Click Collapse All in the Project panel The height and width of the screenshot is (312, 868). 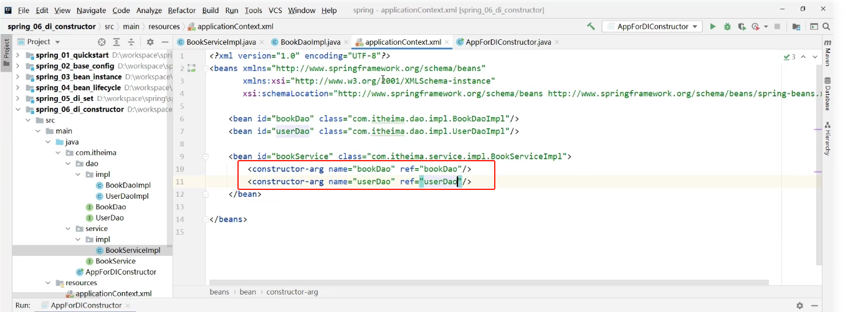[131, 42]
